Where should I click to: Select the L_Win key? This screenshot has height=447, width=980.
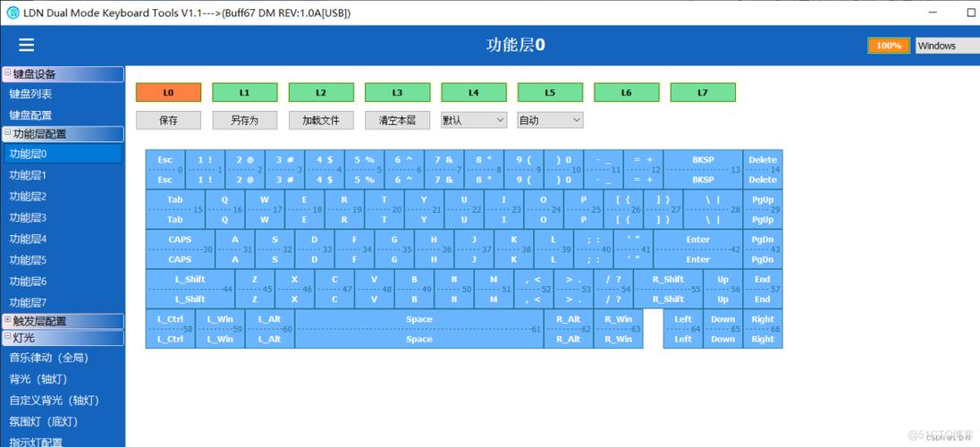[220, 329]
